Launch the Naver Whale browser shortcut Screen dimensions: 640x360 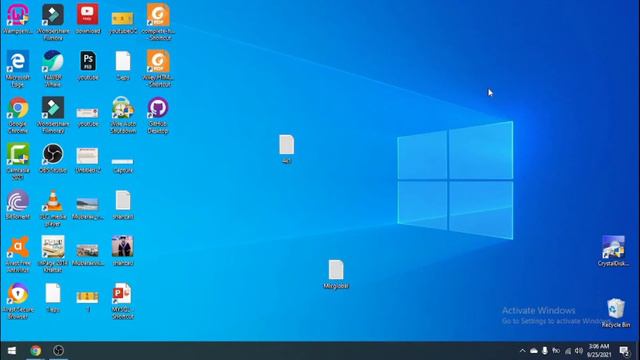tap(53, 69)
